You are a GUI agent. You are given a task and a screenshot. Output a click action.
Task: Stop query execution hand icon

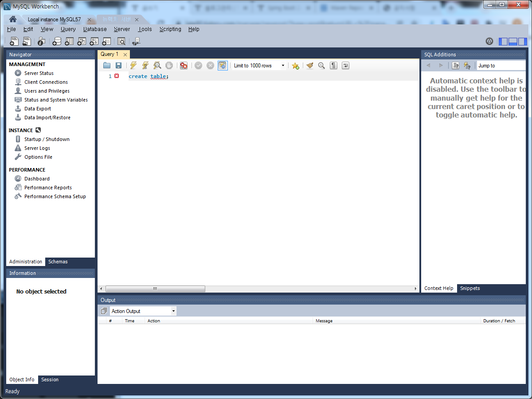coord(169,66)
